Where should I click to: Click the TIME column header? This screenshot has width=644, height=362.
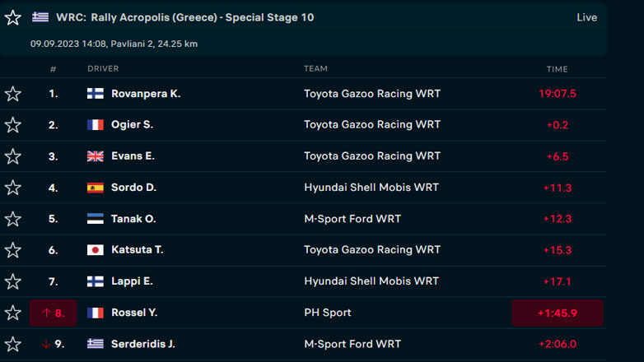(x=557, y=69)
